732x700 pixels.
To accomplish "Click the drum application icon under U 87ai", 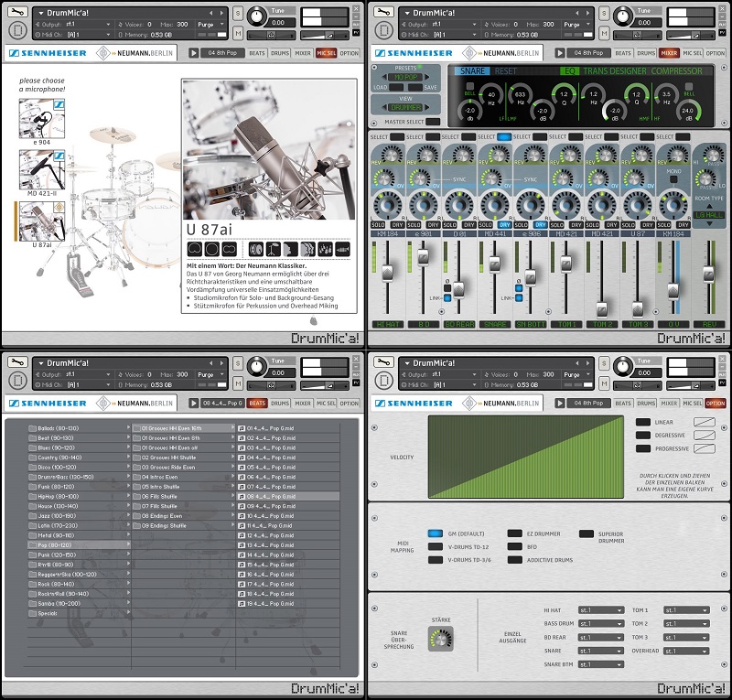I will pyautogui.click(x=256, y=249).
